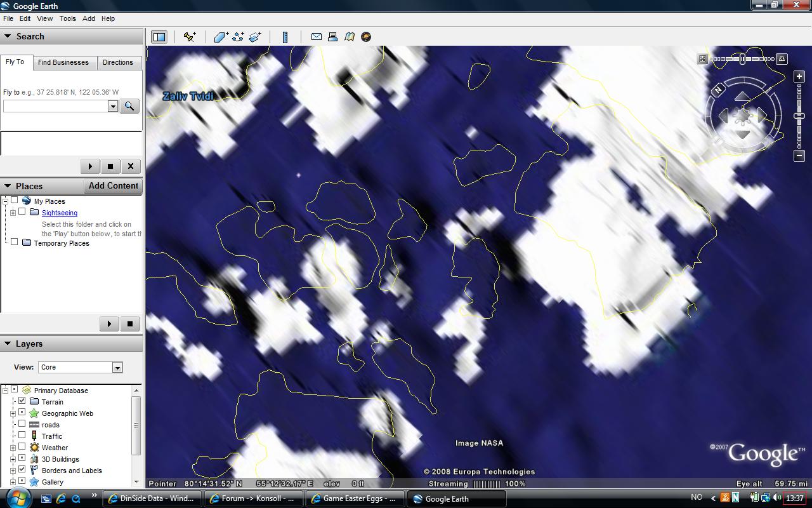Click the Fly To text input field
Screen dimensions: 812x508
56,106
